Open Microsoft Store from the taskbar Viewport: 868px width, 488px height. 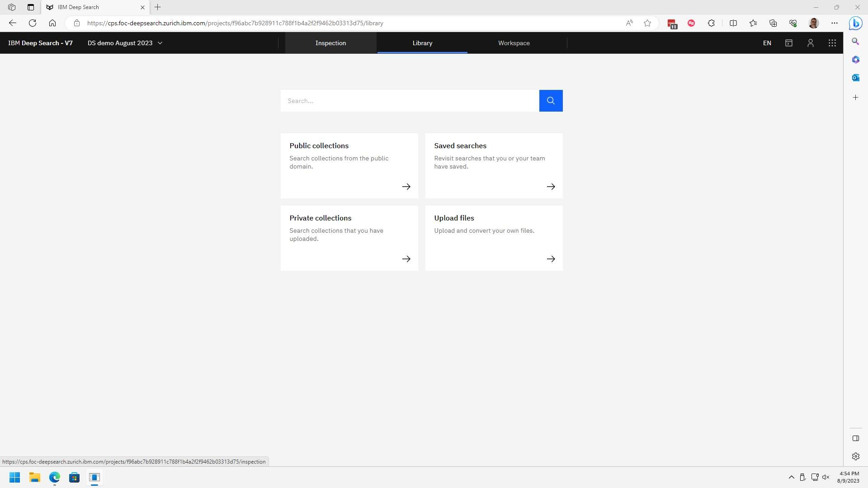click(75, 478)
